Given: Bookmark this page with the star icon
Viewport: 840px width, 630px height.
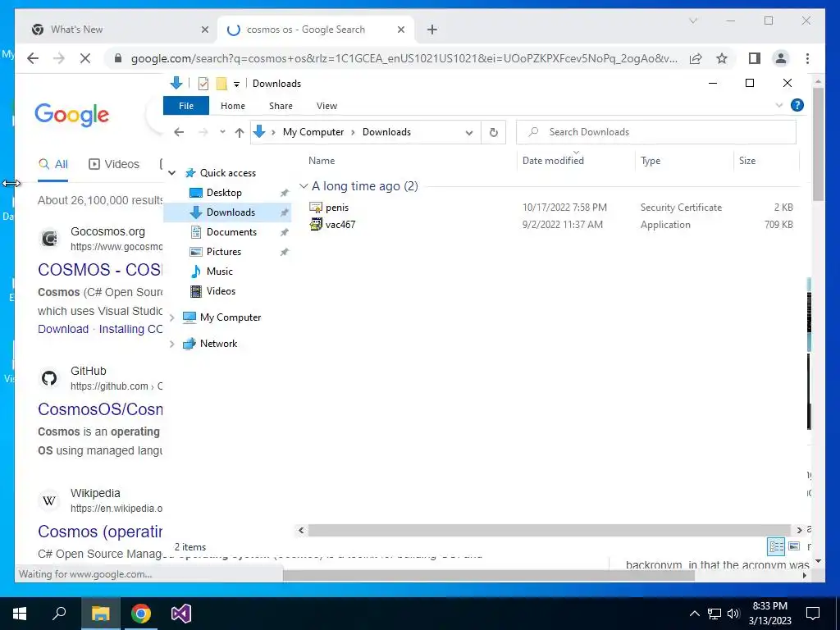Looking at the screenshot, I should pos(722,58).
